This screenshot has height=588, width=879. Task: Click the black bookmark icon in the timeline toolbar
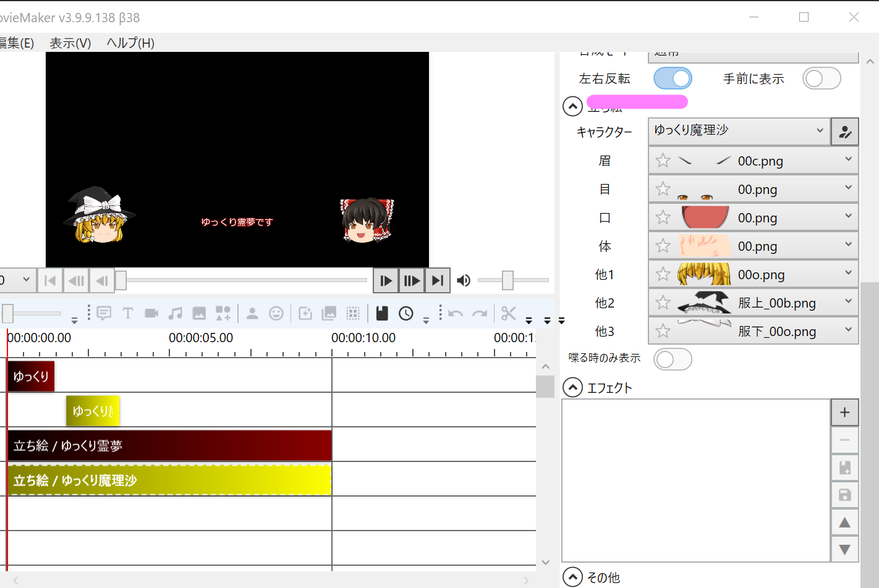point(382,314)
